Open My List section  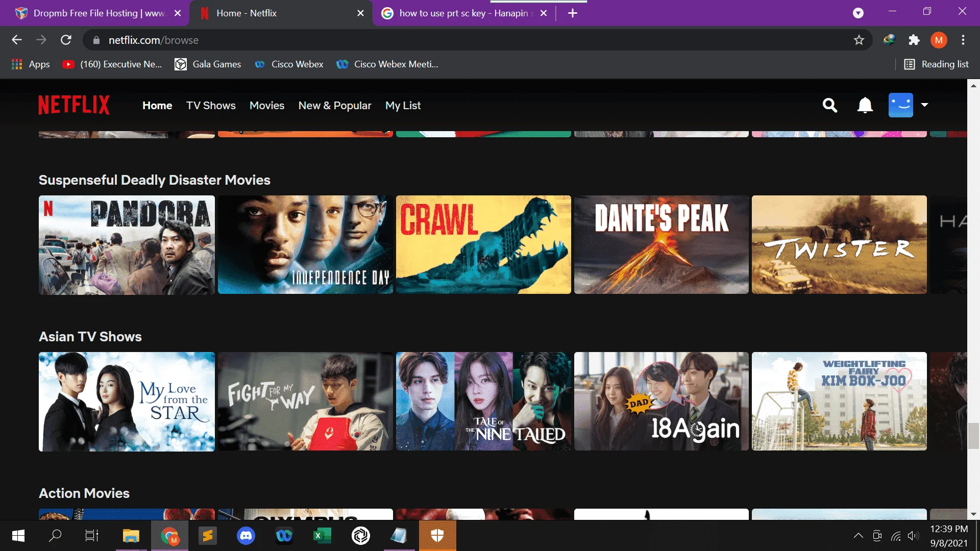pyautogui.click(x=403, y=106)
